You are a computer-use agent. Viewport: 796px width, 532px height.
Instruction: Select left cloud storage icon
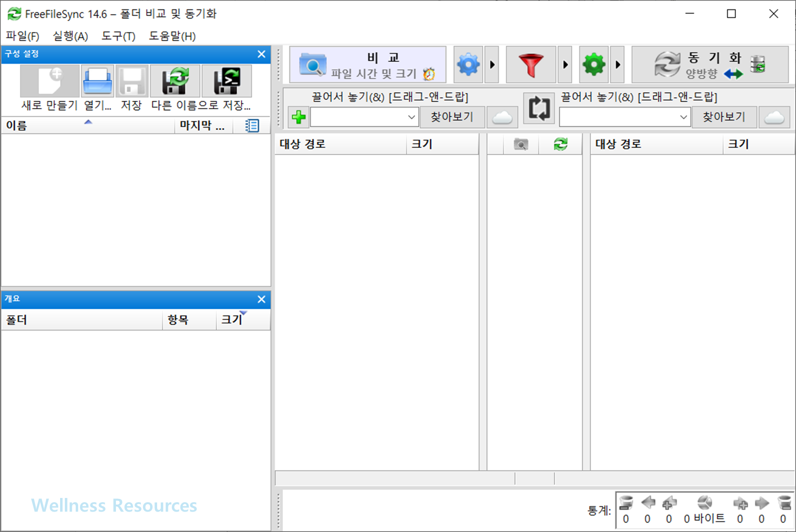coord(502,117)
